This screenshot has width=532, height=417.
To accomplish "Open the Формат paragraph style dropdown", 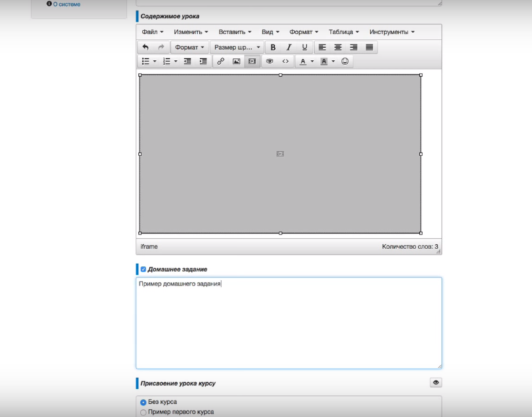I will tap(189, 47).
